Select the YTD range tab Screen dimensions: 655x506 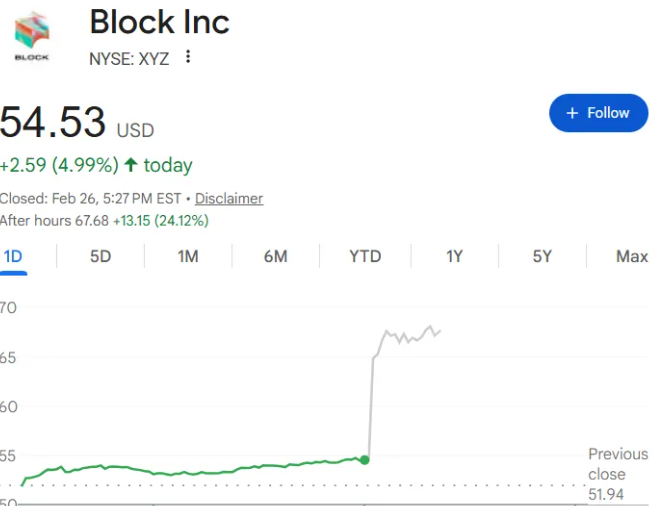point(365,257)
